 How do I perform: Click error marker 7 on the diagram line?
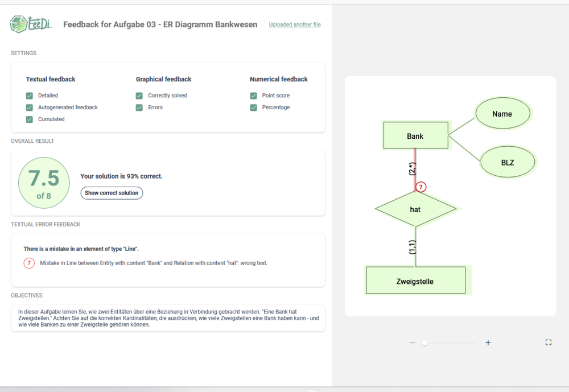click(x=420, y=187)
